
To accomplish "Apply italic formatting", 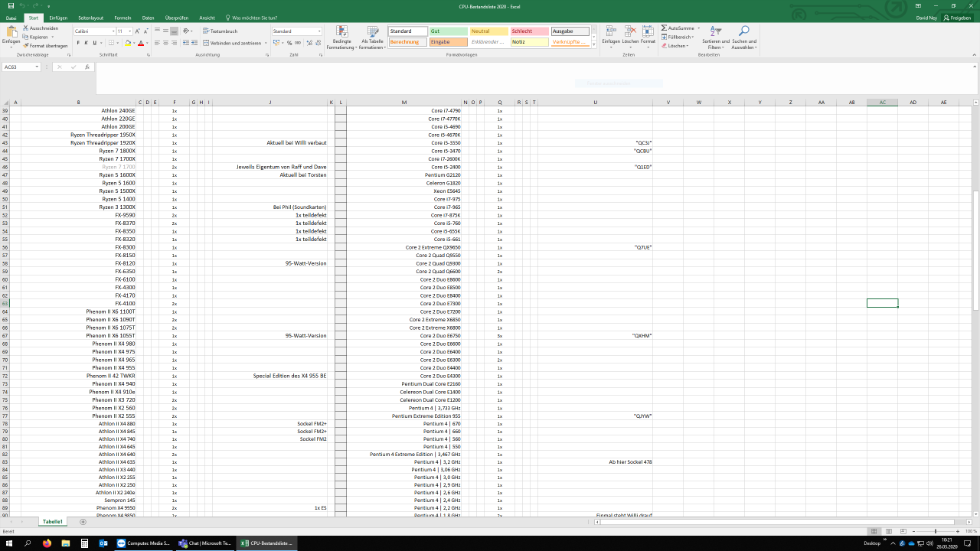I will pos(86,43).
